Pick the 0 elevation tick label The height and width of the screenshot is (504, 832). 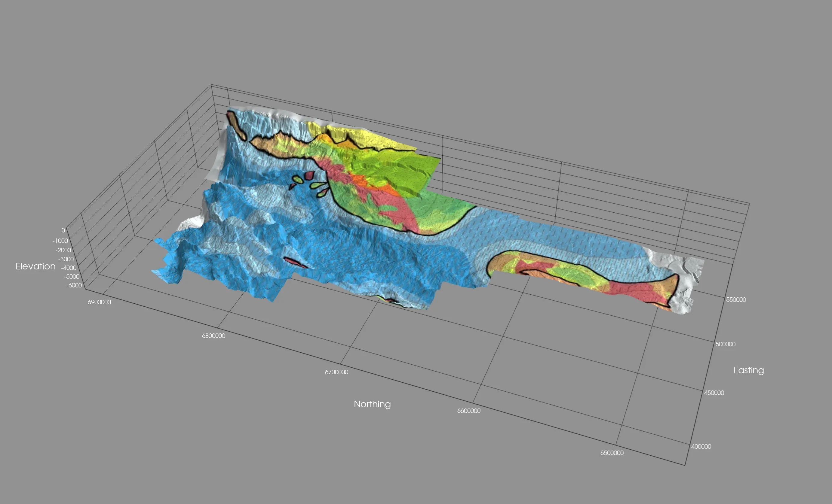tap(63, 230)
